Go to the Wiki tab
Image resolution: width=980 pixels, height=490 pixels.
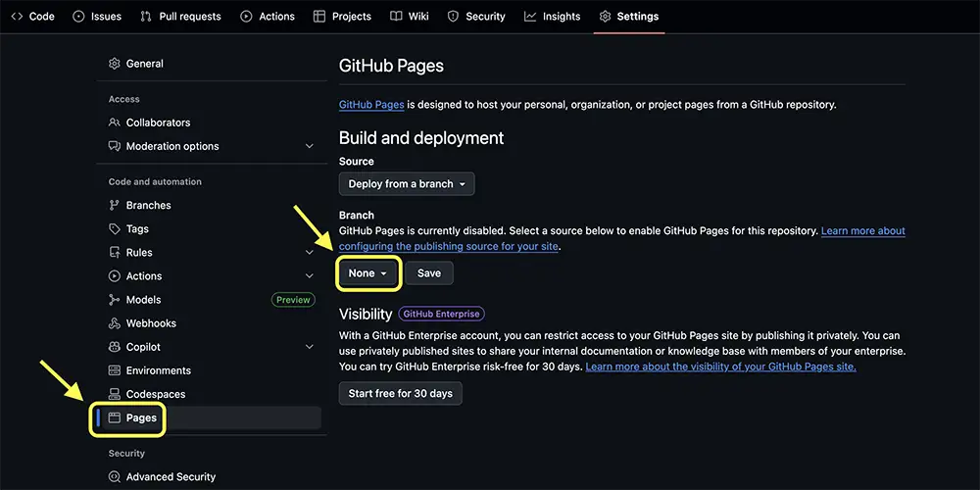409,17
